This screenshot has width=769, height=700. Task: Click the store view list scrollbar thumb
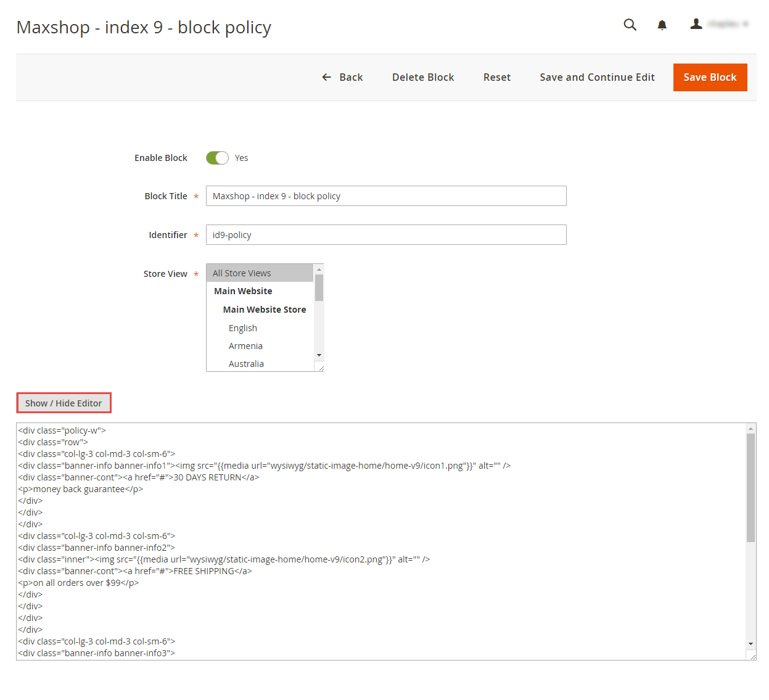pos(319,288)
